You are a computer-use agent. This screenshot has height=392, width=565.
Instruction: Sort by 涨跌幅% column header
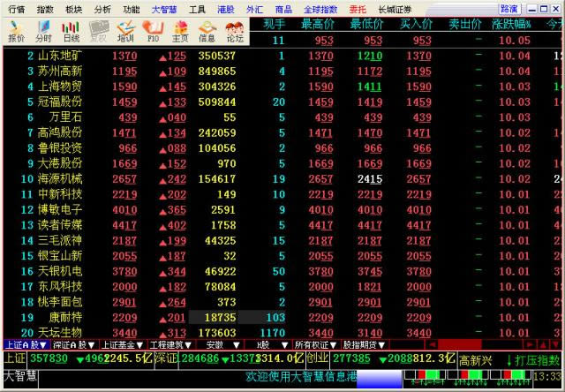[x=512, y=25]
